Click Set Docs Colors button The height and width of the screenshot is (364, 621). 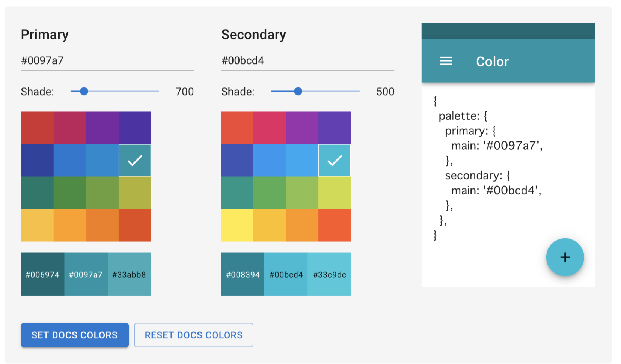click(x=75, y=335)
